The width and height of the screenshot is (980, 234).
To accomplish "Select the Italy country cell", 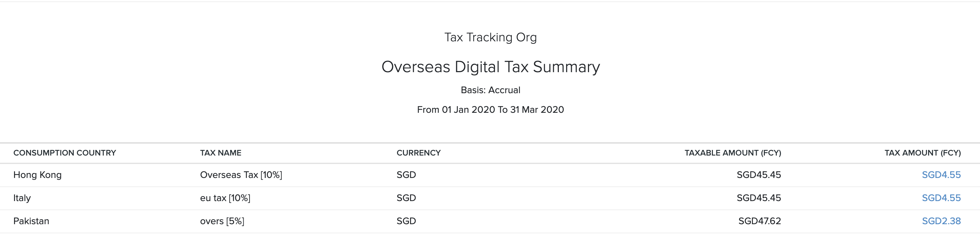I will tap(22, 198).
